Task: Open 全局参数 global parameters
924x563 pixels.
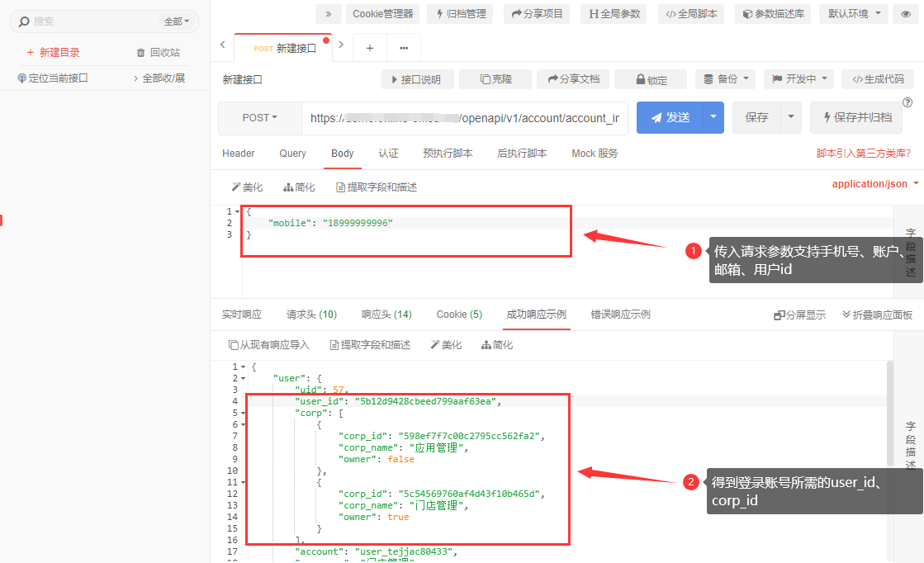Action: point(614,13)
